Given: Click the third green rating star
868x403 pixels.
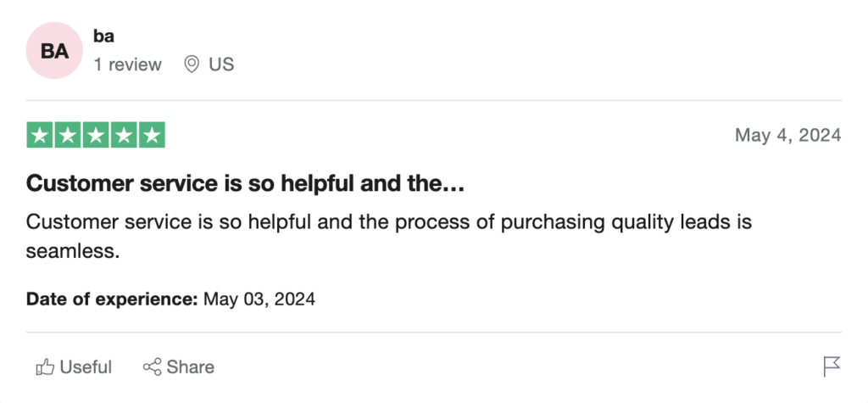Looking at the screenshot, I should (x=96, y=135).
